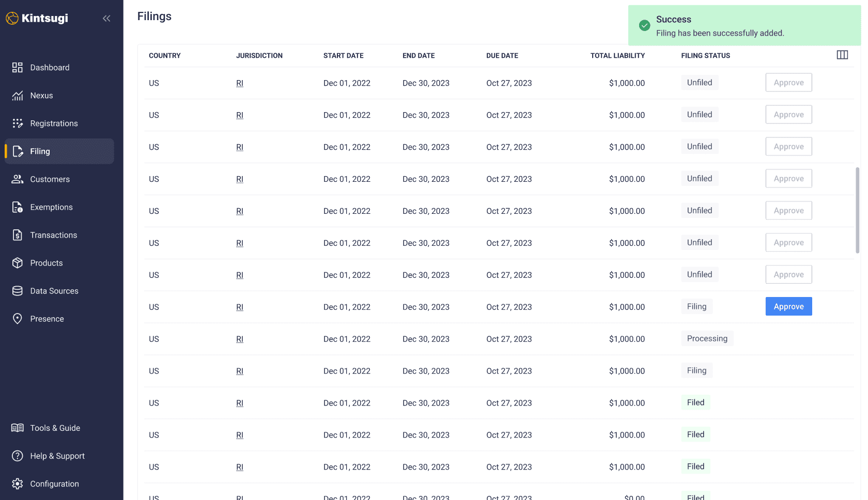This screenshot has width=868, height=500.
Task: Click Approve in the second Unfiled row
Action: pyautogui.click(x=788, y=115)
